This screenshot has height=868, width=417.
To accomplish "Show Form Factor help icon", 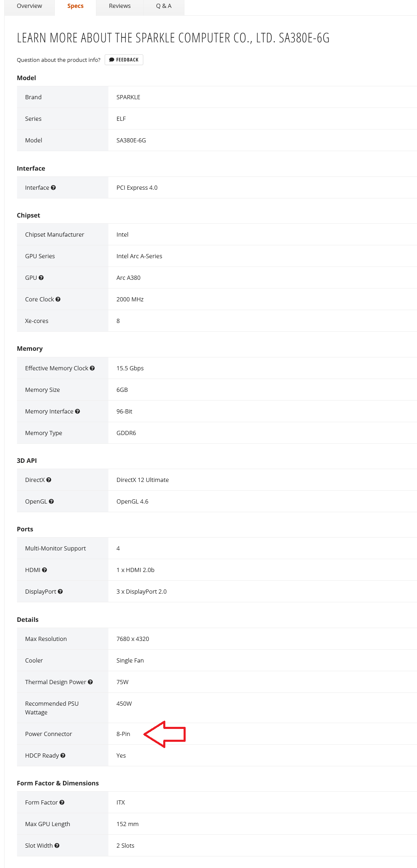I will [62, 802].
